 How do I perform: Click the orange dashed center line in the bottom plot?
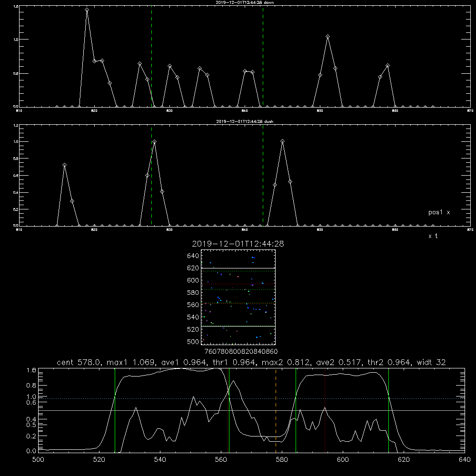point(276,410)
